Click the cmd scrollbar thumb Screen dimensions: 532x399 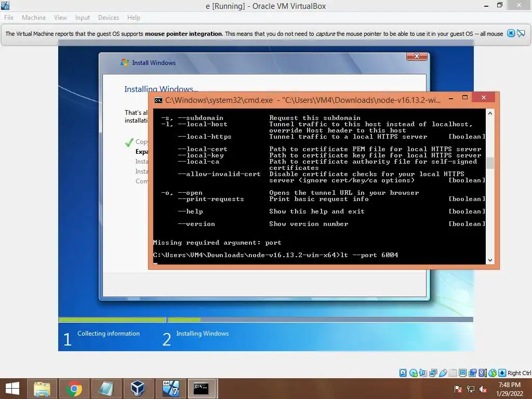point(490,163)
